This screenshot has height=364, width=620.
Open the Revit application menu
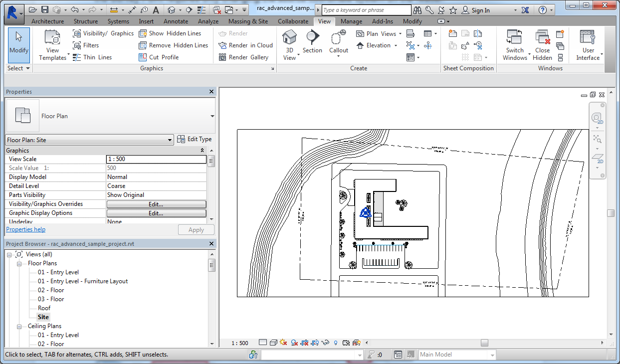point(14,13)
